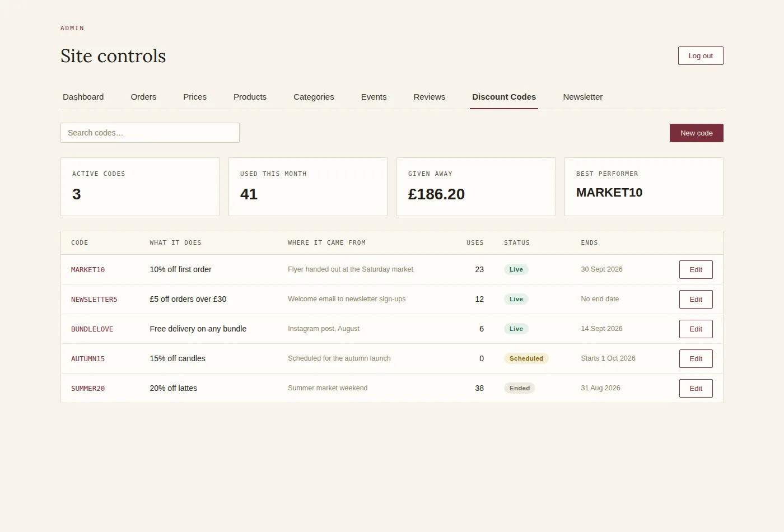Screen dimensions: 784x532
Task: Click the BUNDLELOVE code name
Action: point(92,329)
